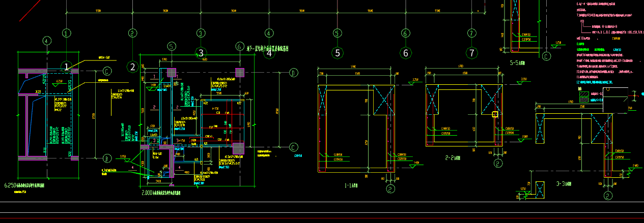Select axis bubble 2 below the 2-2 section
The height and width of the screenshot is (223, 644).
(498, 163)
